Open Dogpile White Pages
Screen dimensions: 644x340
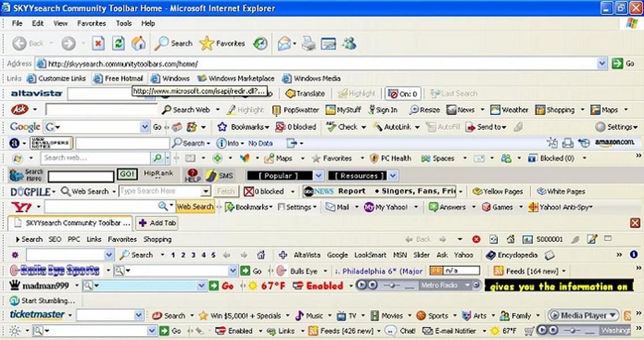[561, 192]
